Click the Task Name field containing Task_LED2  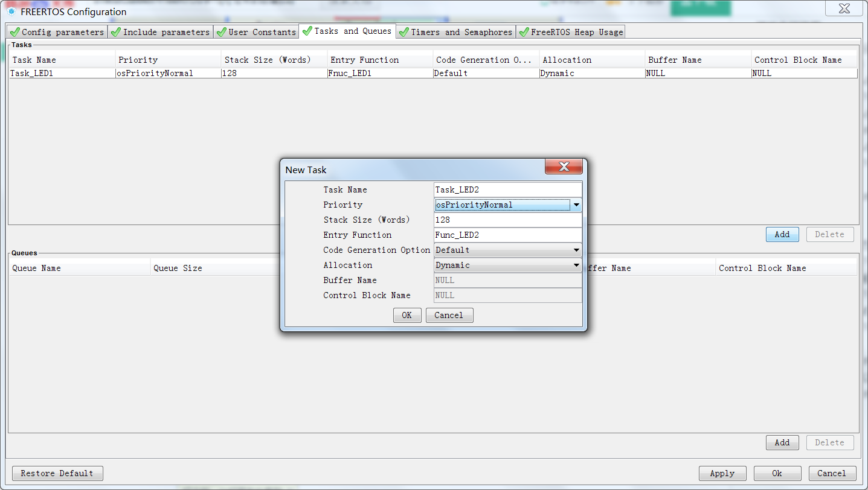coord(508,189)
